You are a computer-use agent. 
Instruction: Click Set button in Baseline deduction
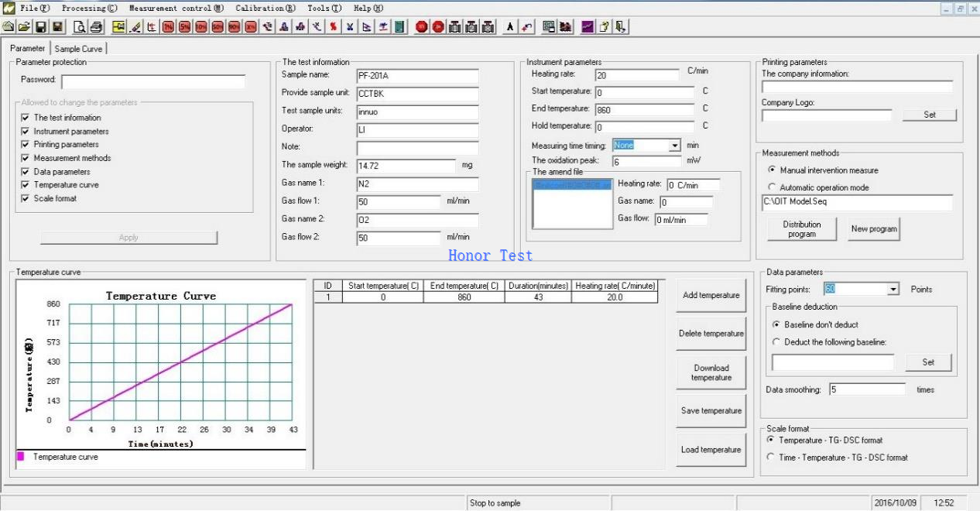(x=928, y=362)
